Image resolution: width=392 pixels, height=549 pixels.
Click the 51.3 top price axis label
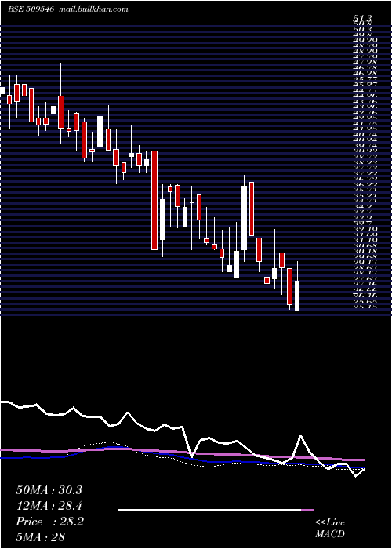click(362, 18)
